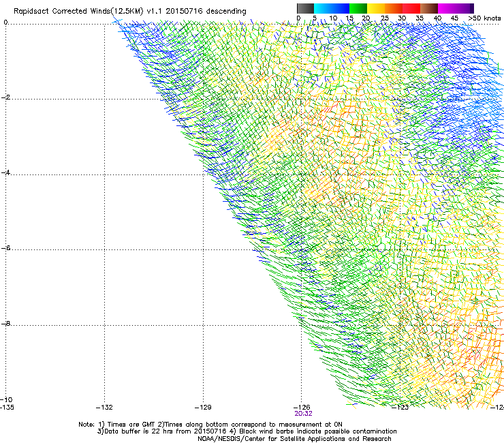Click the gray 0–5 knots legend swatch
This screenshot has height=443, width=504.
coord(305,8)
